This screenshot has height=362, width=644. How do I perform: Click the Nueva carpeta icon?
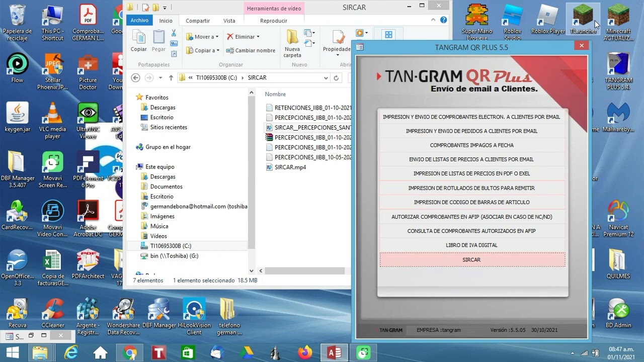(x=292, y=44)
